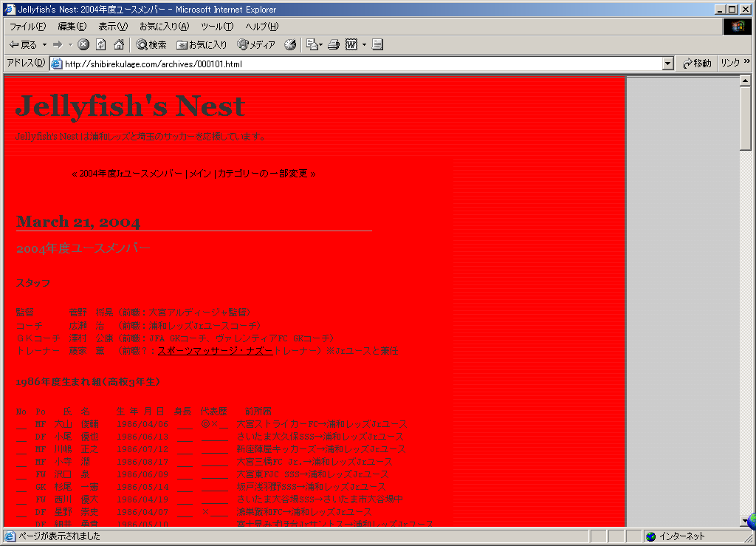Open the Search (検索) pane
Image resolution: width=756 pixels, height=546 pixels.
(151, 45)
